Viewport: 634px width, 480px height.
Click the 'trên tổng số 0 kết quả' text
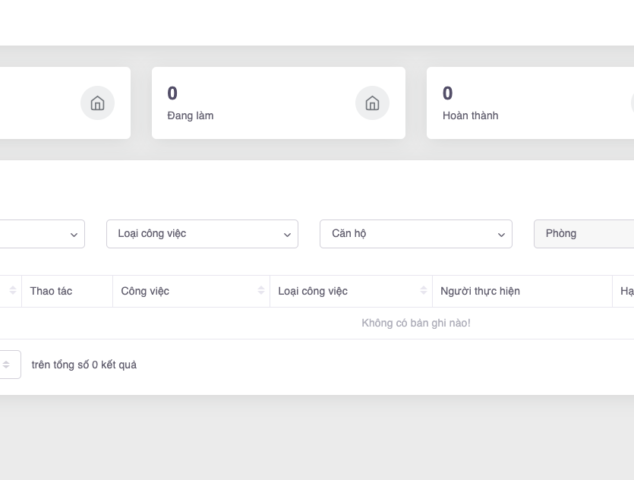[x=84, y=365]
